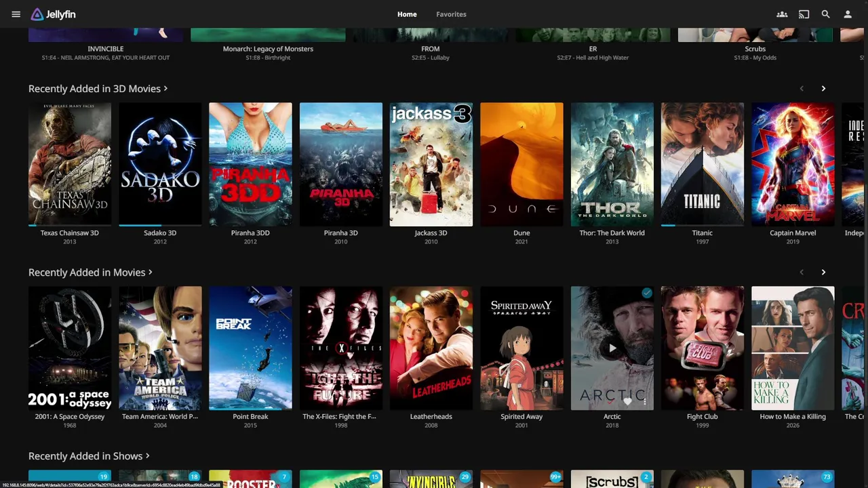Open the How to Make a Killing poster
This screenshot has width=868, height=488.
793,348
